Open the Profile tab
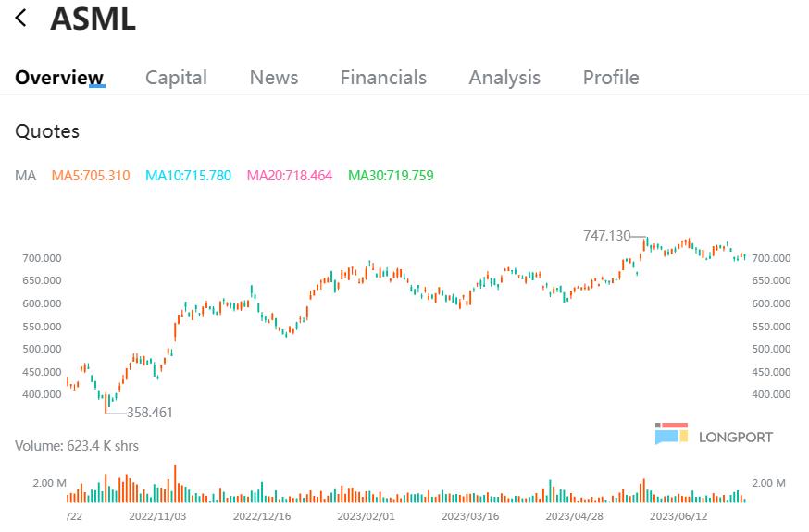This screenshot has width=809, height=532. pos(611,78)
